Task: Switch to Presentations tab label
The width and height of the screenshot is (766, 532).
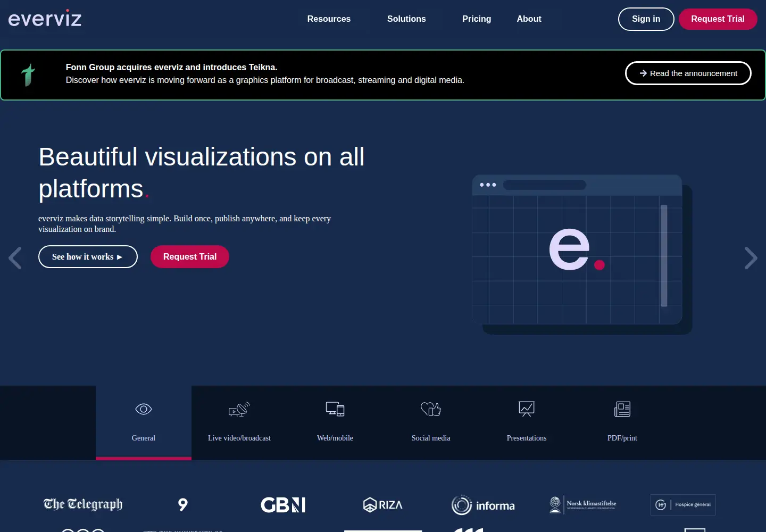Action: tap(527, 438)
